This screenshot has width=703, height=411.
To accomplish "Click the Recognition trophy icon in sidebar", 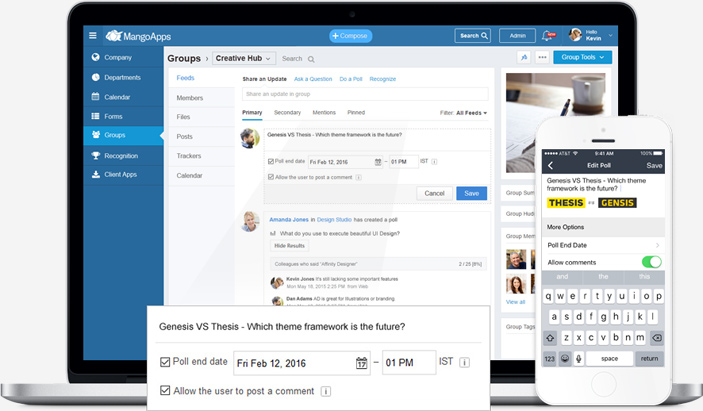I will pos(95,156).
